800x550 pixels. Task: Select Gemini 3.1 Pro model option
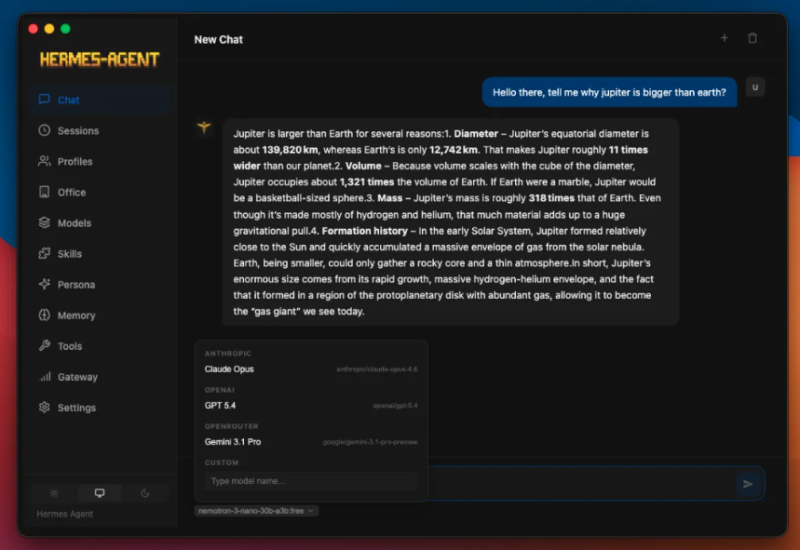pyautogui.click(x=311, y=442)
